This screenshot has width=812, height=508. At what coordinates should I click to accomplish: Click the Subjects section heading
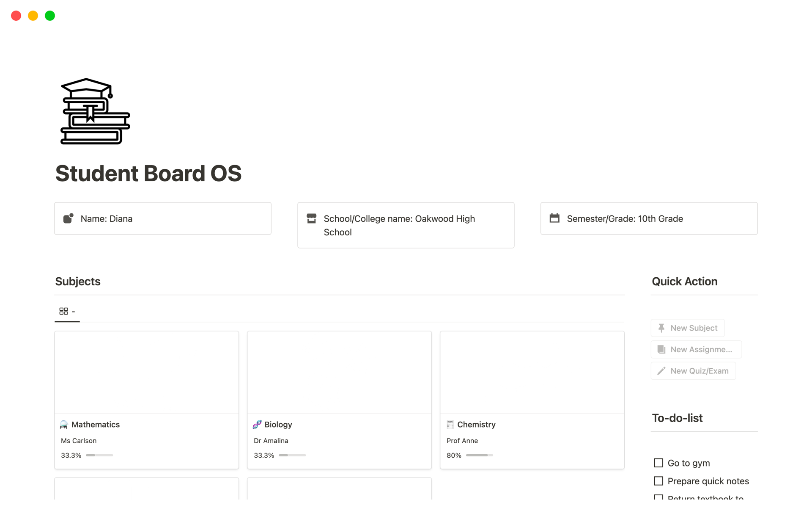point(78,281)
